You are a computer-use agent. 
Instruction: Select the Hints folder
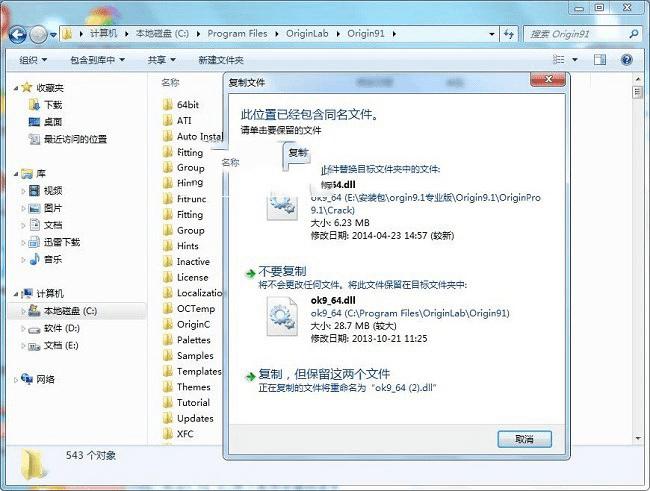pyautogui.click(x=187, y=246)
